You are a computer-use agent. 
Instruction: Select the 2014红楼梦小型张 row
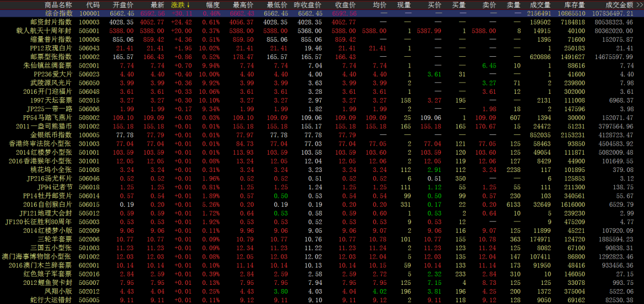tap(322, 152)
